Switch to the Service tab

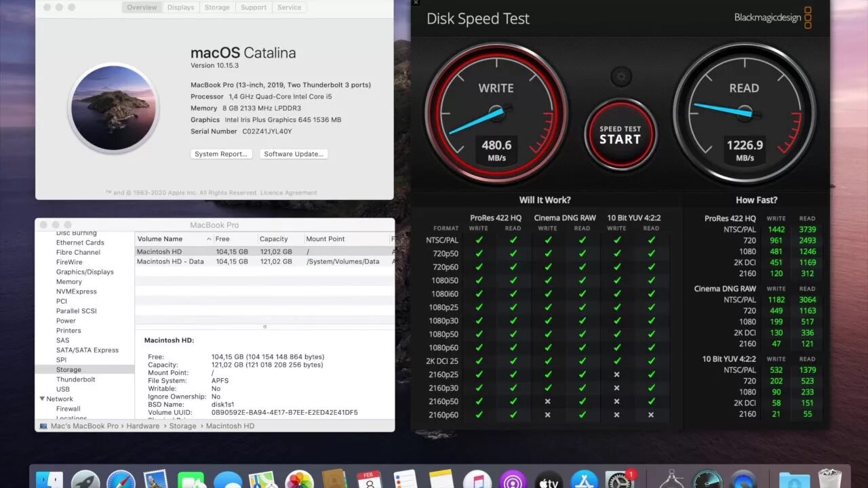(x=289, y=7)
